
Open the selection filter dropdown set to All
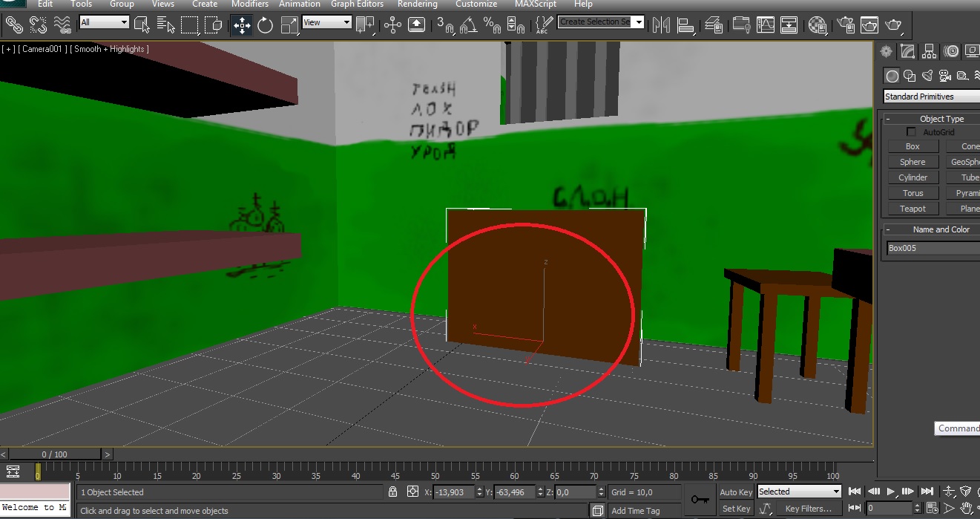tap(104, 22)
